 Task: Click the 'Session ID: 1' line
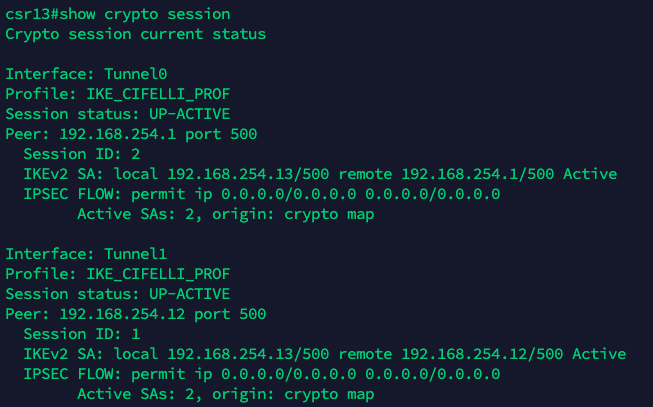(x=82, y=334)
